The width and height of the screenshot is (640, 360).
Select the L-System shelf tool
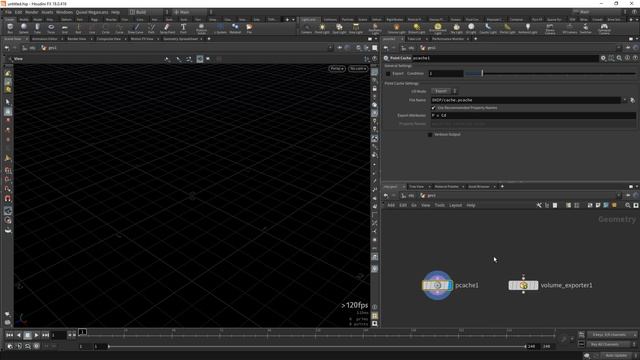220,28
